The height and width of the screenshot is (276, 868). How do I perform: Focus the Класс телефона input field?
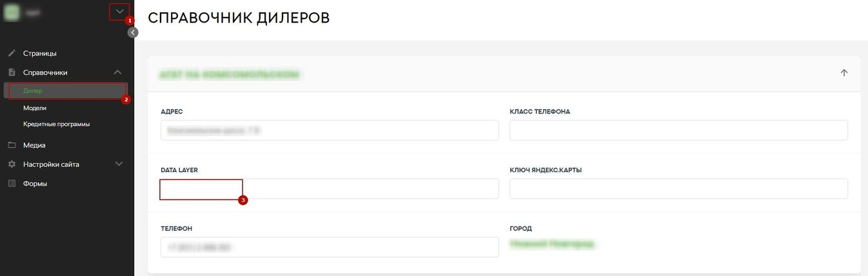point(678,130)
